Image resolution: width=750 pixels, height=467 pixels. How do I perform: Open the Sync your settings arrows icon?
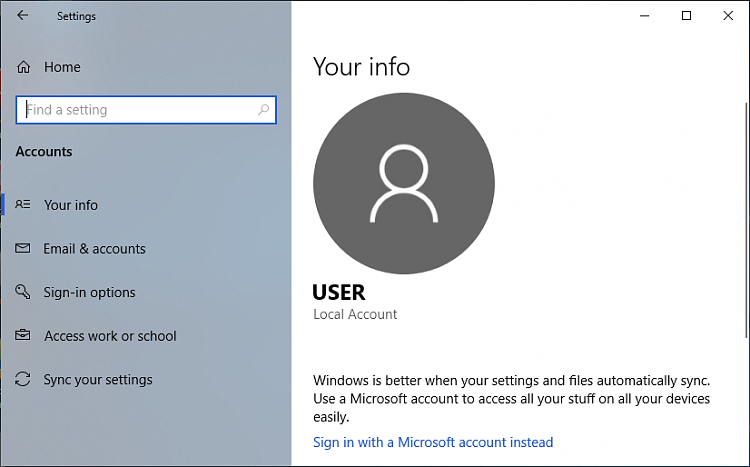pos(22,379)
